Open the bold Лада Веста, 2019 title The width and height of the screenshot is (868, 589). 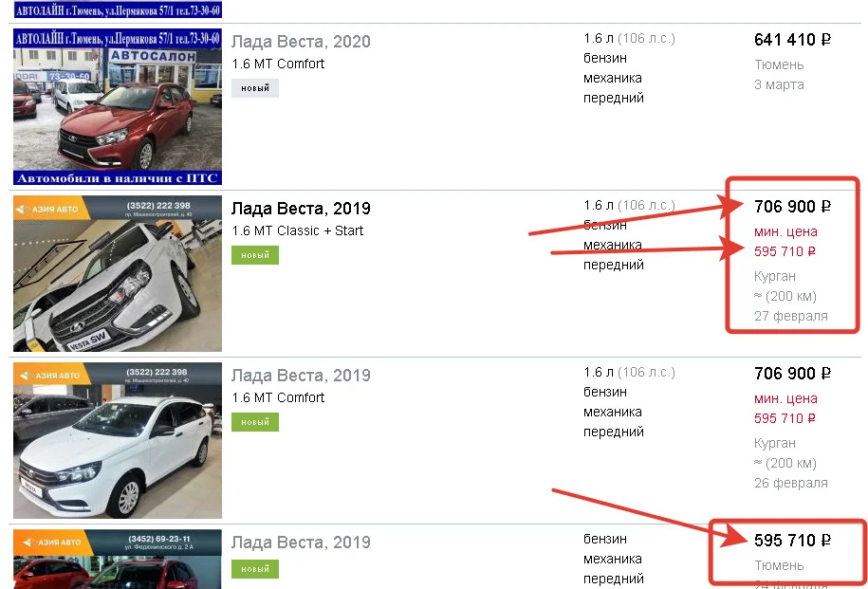click(301, 209)
